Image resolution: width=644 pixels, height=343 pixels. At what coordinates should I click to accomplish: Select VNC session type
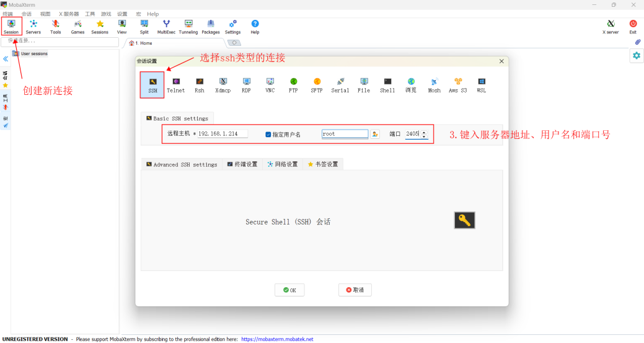(270, 86)
